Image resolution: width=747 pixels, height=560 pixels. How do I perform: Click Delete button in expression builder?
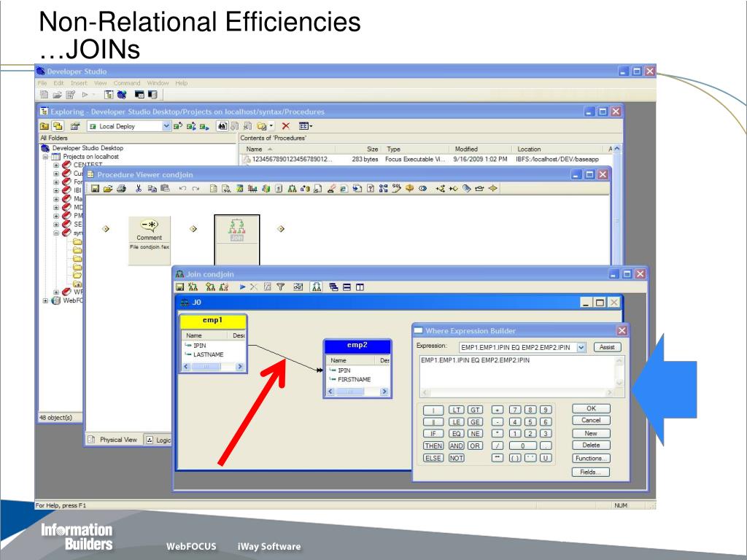(591, 446)
